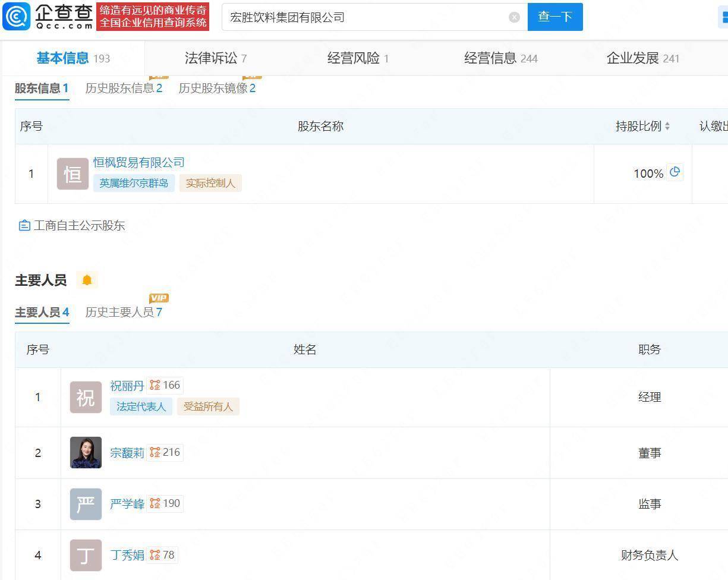728x580 pixels.
Task: Clear the search box with X icon
Action: tap(515, 17)
